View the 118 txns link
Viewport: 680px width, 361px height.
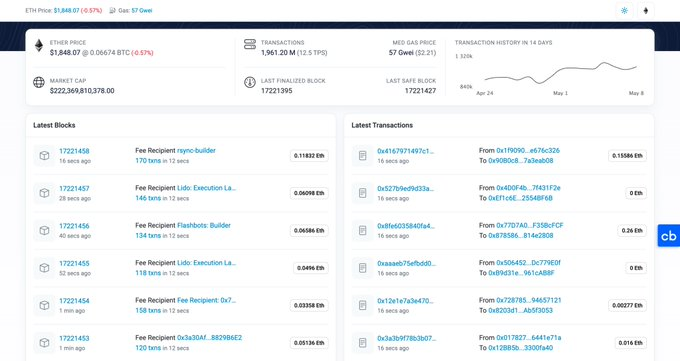coord(148,273)
